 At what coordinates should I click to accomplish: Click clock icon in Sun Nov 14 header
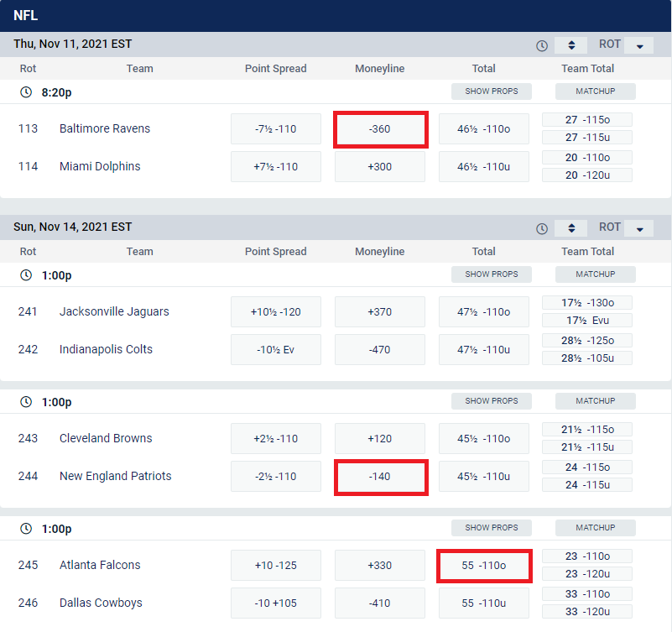click(x=542, y=228)
